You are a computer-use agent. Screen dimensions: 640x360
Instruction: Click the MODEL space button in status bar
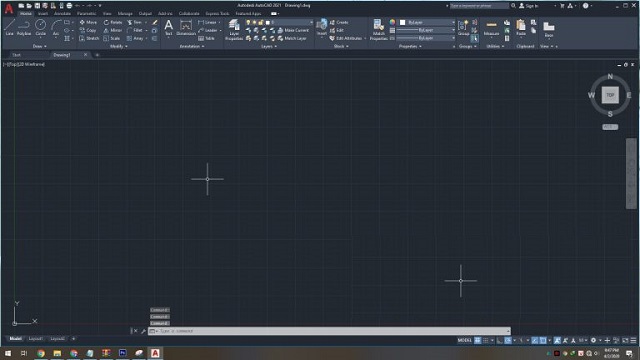(464, 340)
